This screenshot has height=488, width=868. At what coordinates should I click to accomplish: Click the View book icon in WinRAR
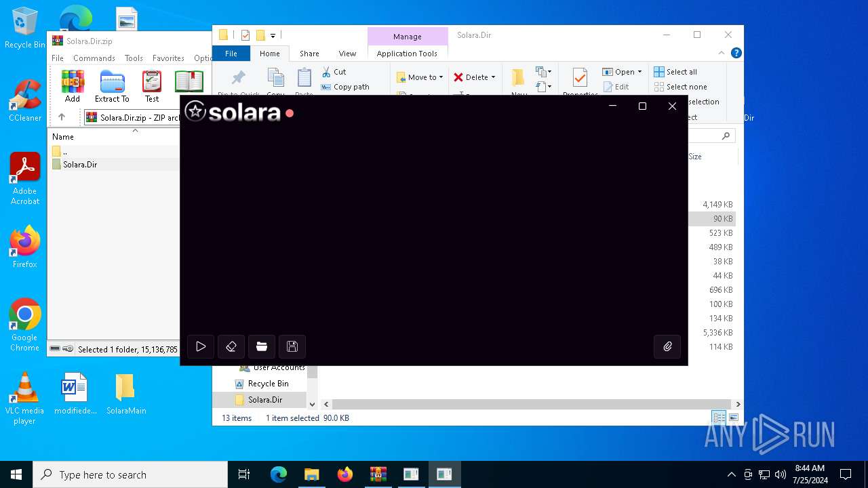[189, 81]
